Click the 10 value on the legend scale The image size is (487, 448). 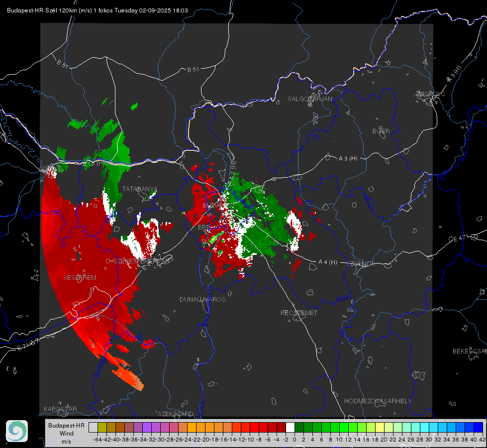339,440
